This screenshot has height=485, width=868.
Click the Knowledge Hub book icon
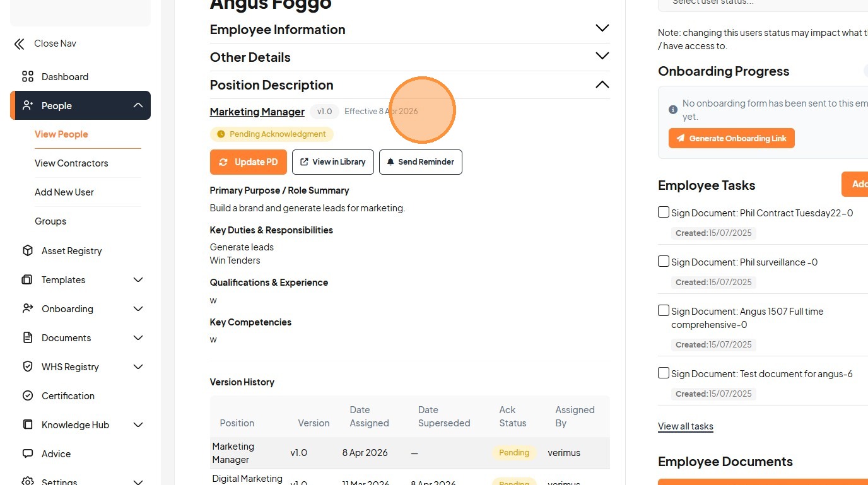[x=28, y=425]
